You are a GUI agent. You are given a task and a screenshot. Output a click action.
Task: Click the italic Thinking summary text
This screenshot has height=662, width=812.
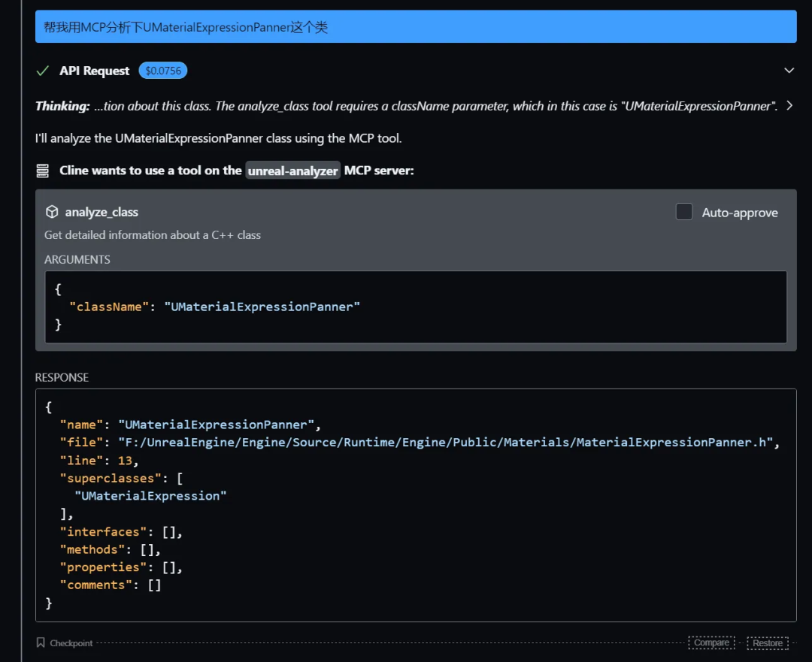(x=435, y=106)
